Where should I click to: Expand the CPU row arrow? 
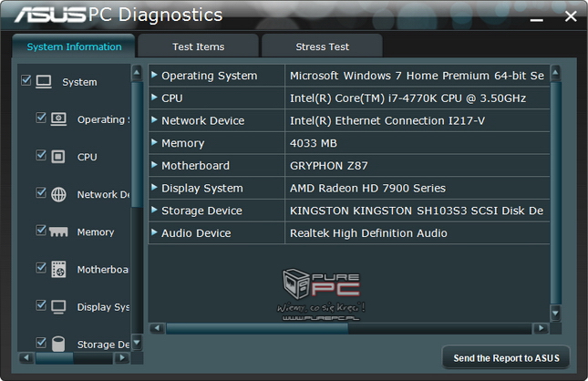click(x=154, y=98)
